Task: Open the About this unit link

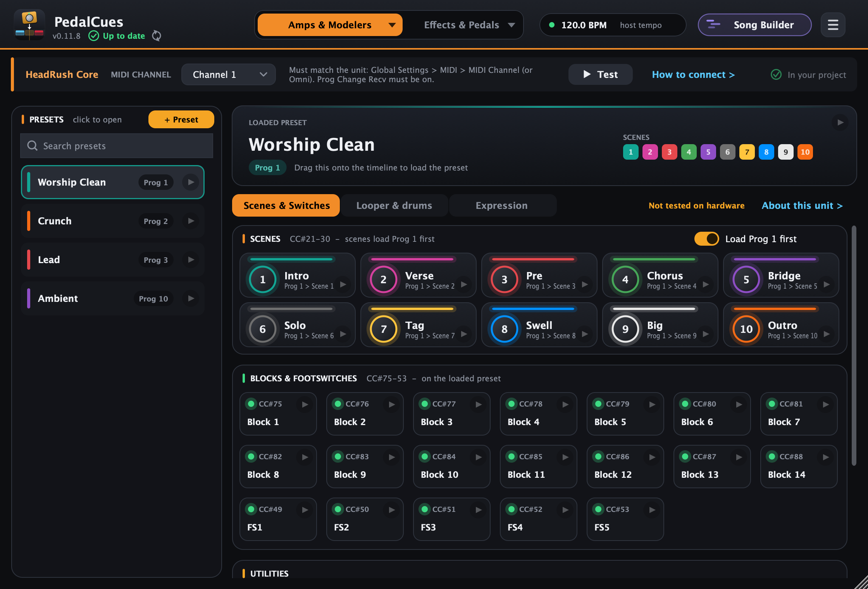Action: (802, 205)
